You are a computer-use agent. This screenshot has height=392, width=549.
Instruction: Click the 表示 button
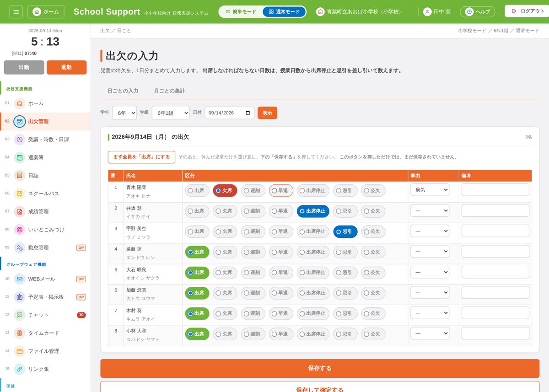(267, 113)
